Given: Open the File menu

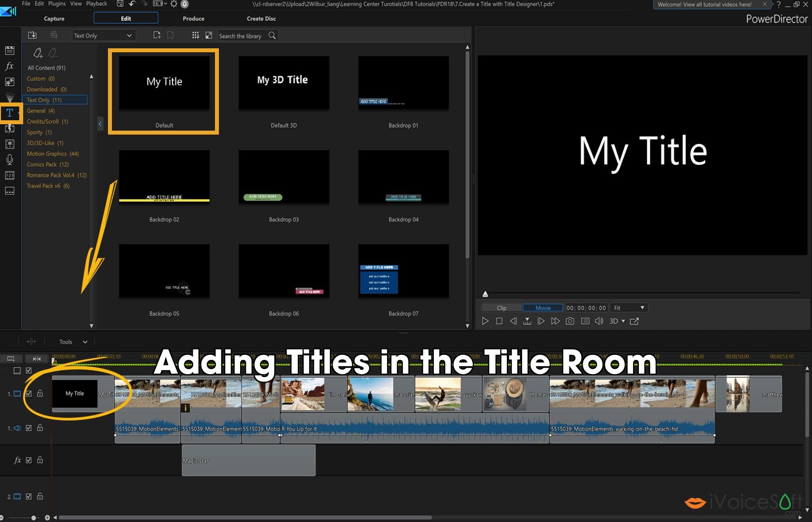Looking at the screenshot, I should coord(26,3).
